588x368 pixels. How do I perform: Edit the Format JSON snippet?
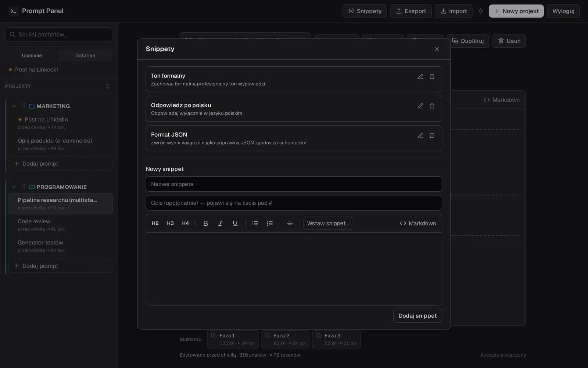click(420, 135)
